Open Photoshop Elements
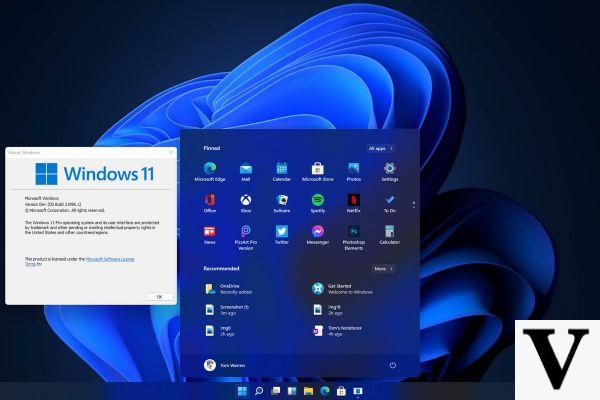 tap(354, 237)
